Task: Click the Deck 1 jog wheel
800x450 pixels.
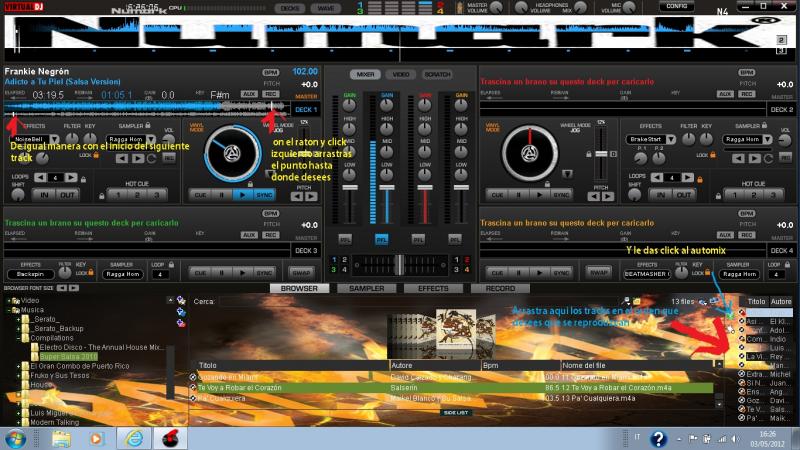Action: (232, 153)
